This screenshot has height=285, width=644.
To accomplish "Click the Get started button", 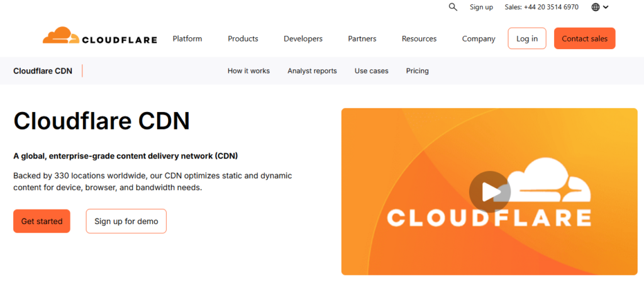I will click(42, 221).
